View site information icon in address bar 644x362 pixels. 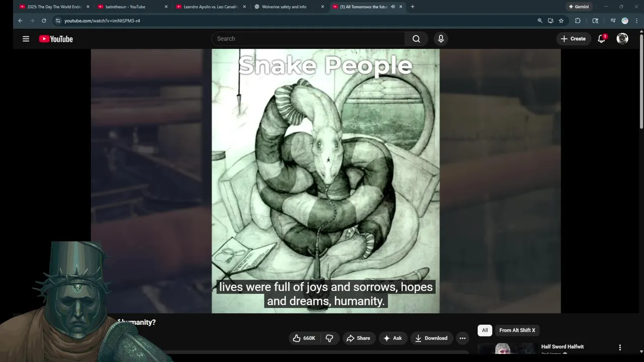[58, 21]
